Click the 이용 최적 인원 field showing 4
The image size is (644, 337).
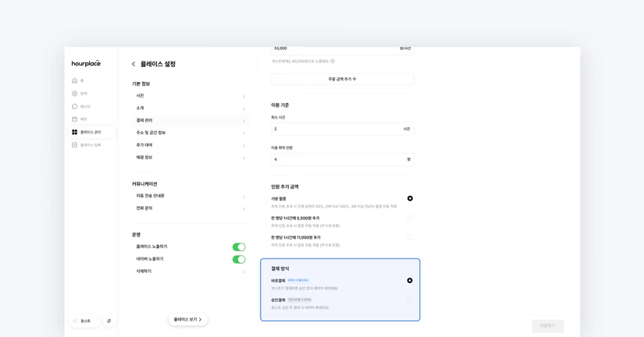pos(343,159)
